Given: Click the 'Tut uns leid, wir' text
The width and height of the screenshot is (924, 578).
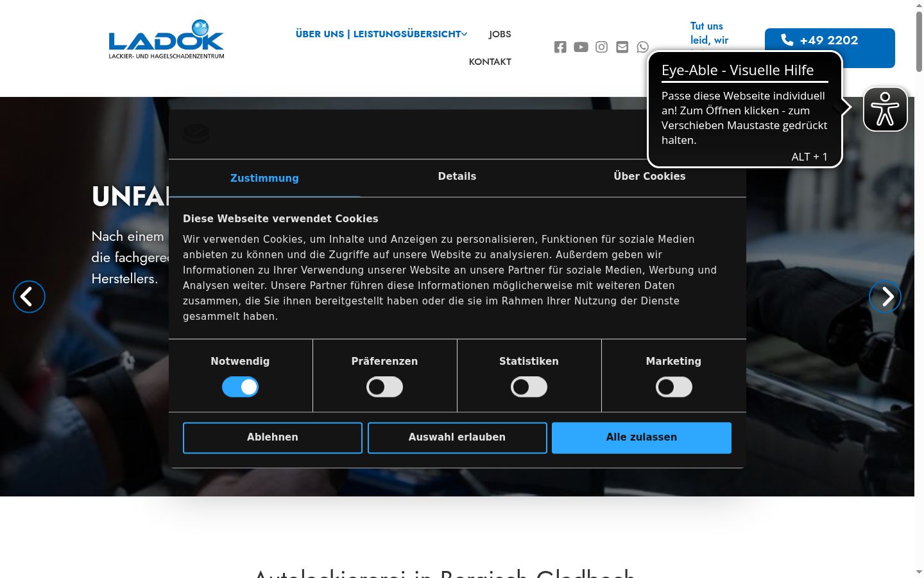Looking at the screenshot, I should click(x=710, y=33).
